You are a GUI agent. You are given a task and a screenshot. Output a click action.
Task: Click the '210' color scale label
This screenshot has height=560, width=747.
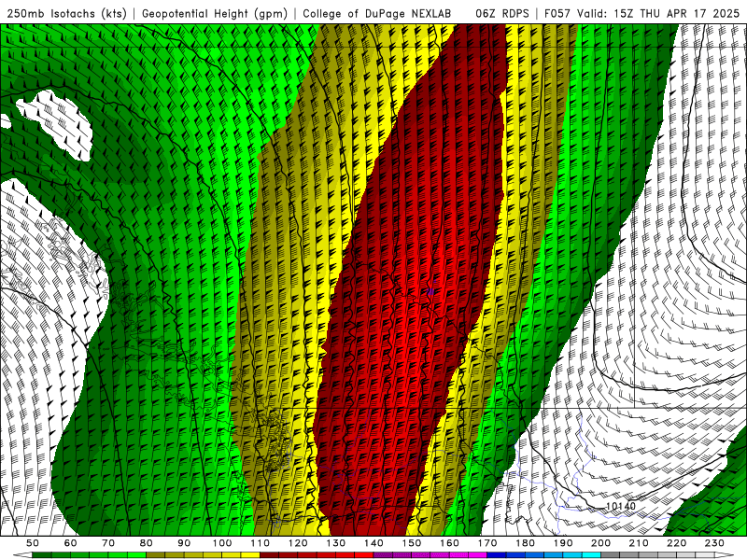coord(639,543)
